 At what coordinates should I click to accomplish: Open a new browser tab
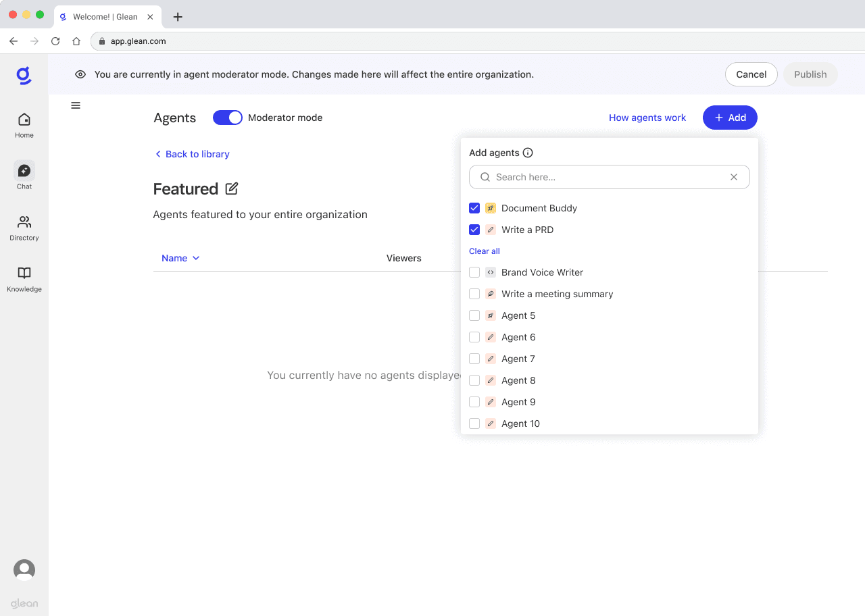click(178, 17)
